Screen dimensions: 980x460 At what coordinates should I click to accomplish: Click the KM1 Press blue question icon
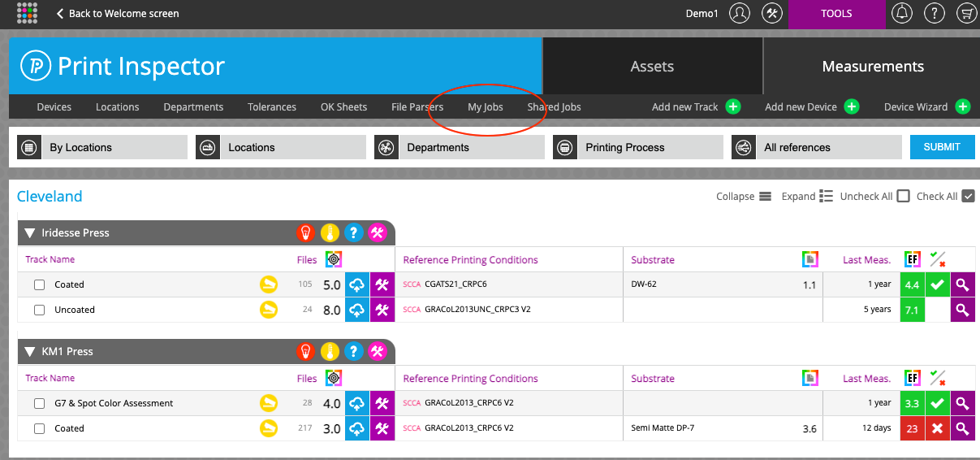pos(353,351)
